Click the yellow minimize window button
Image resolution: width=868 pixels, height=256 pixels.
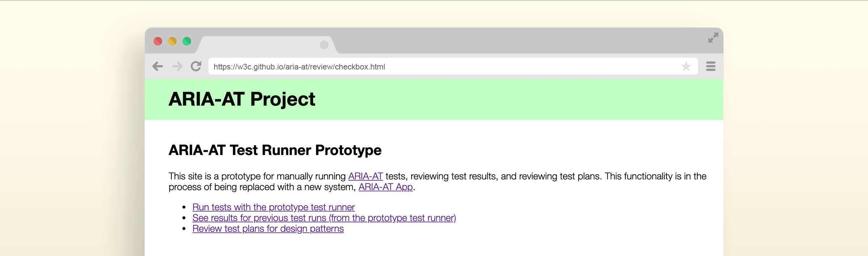(x=172, y=41)
